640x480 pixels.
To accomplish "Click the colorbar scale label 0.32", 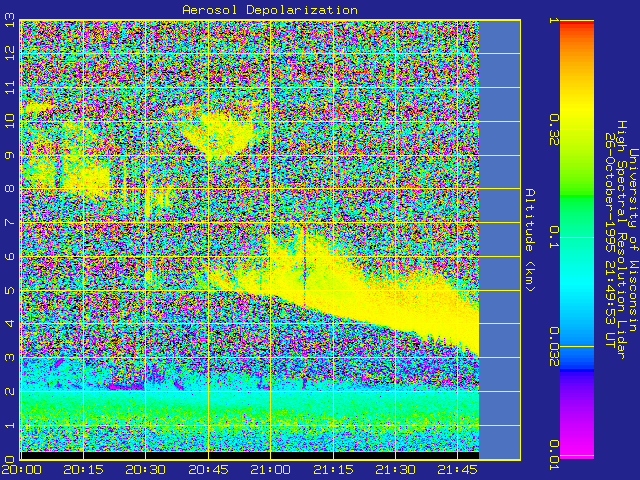I will [554, 130].
